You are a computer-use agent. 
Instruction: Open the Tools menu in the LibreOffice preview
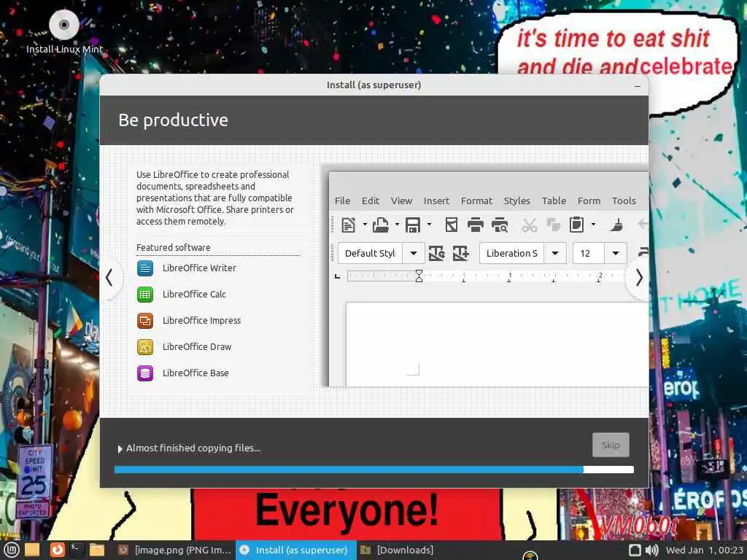[x=624, y=201]
